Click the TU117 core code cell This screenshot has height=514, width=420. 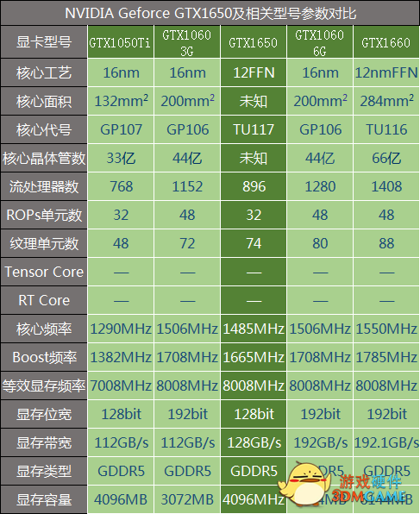(254, 129)
